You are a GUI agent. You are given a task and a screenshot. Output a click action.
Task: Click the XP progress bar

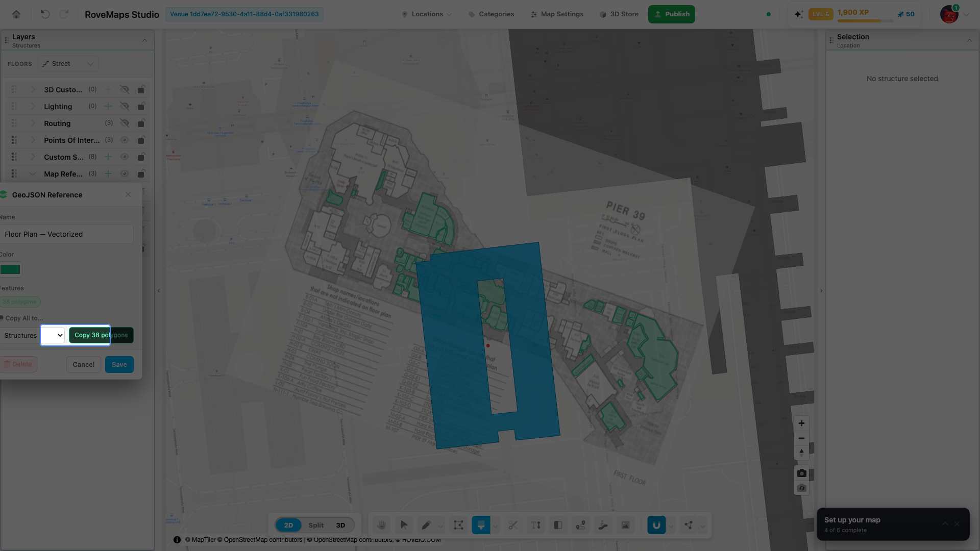(865, 21)
